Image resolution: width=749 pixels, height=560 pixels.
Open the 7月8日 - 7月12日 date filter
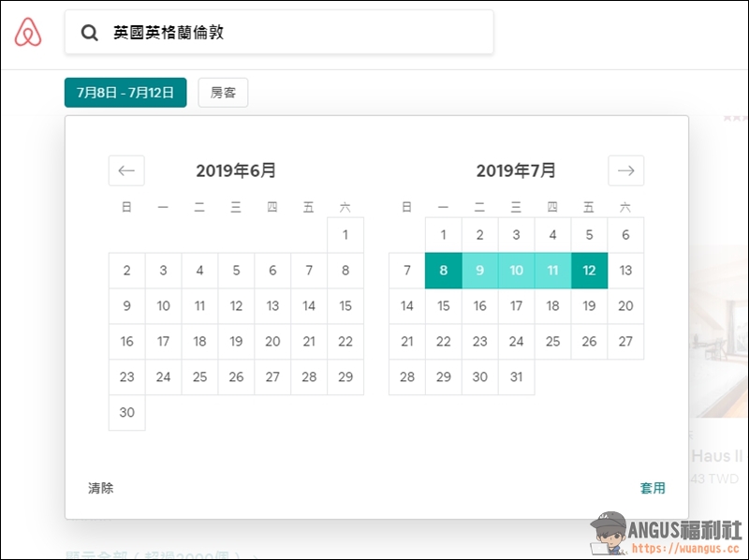[125, 93]
